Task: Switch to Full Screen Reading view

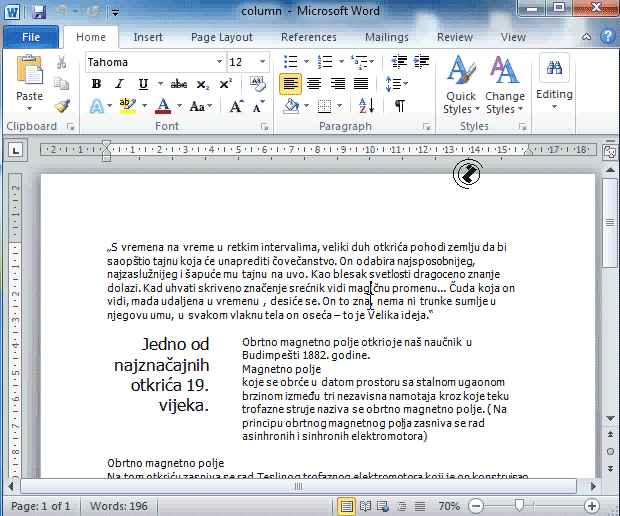Action: 366,506
